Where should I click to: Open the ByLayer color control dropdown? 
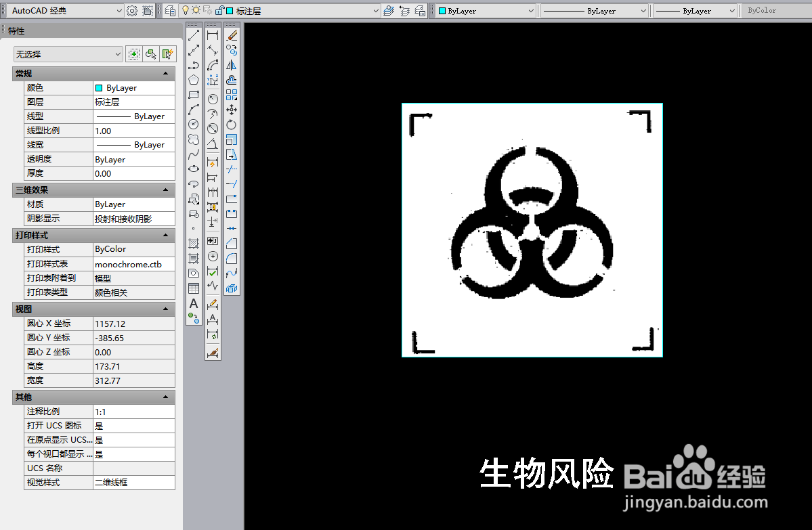531,11
